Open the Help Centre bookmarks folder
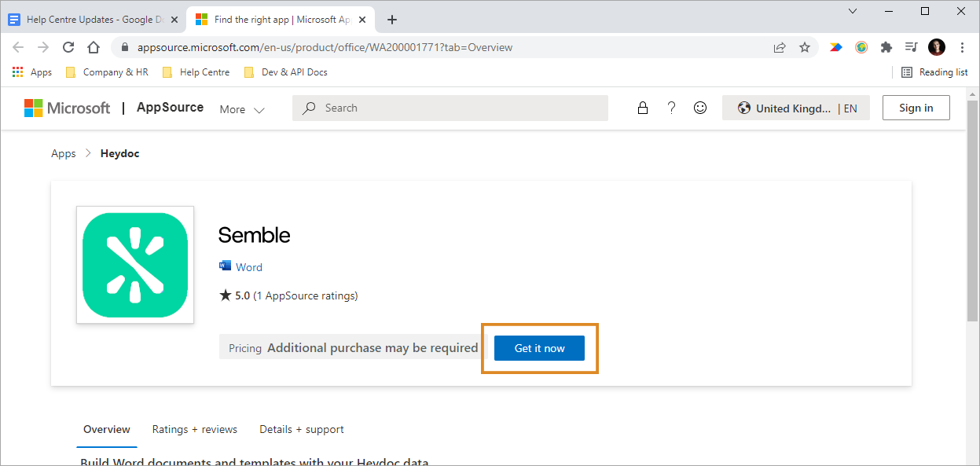 coord(196,72)
